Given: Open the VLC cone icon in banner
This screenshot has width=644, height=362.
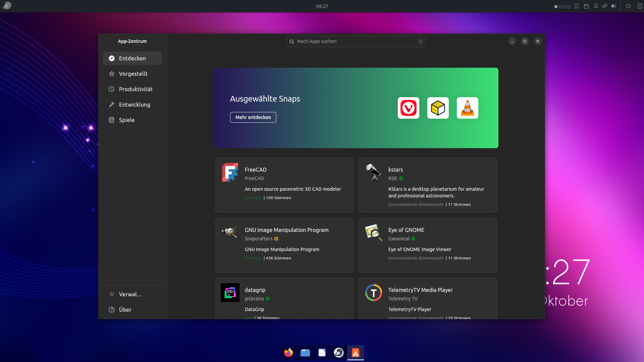Looking at the screenshot, I should (x=467, y=108).
